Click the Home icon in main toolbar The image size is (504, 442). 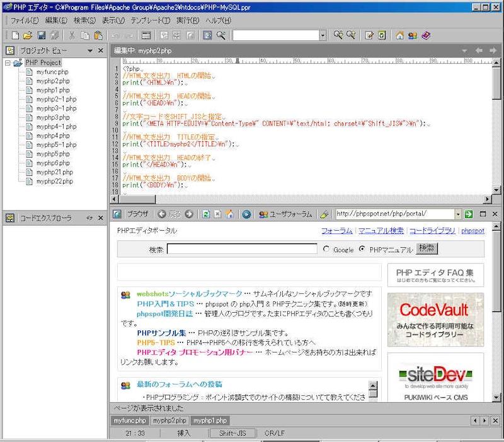point(399,35)
